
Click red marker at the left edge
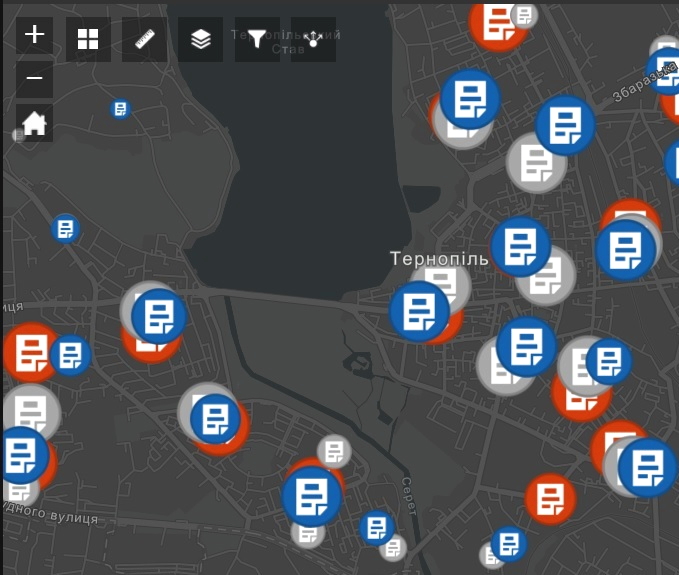[x=25, y=351]
